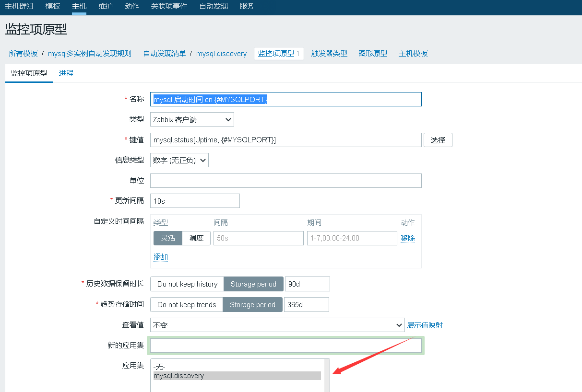Select 监控项原型 1 breadcrumb tab
The width and height of the screenshot is (582, 392).
(279, 54)
